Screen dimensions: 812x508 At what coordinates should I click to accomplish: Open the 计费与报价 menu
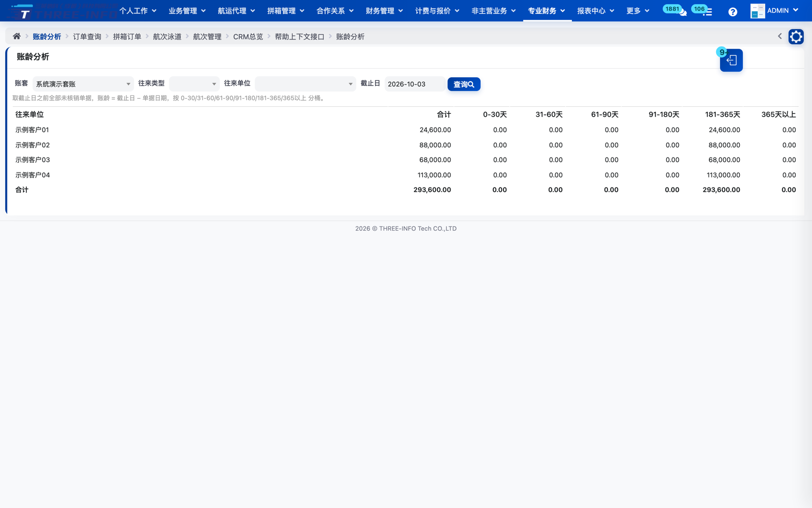click(x=437, y=11)
